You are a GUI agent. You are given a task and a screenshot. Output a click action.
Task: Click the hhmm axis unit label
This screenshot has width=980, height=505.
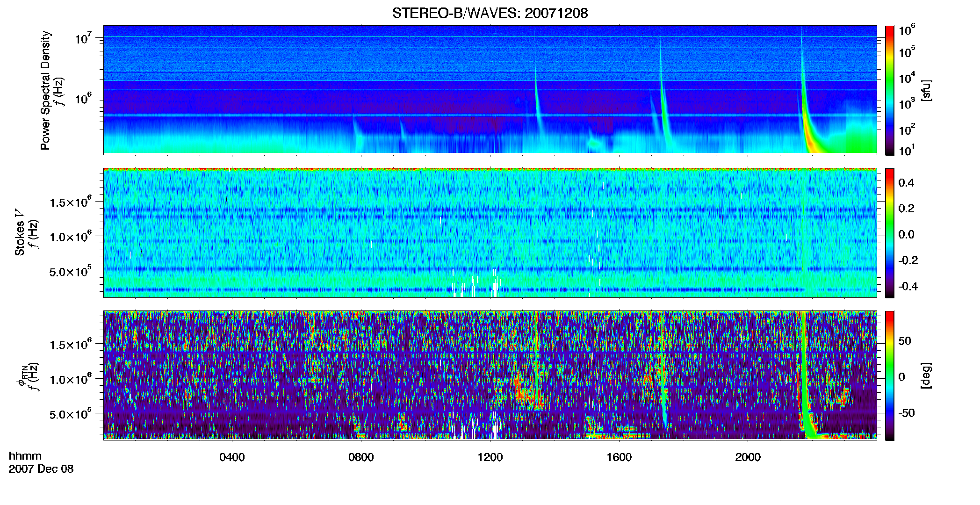25,456
